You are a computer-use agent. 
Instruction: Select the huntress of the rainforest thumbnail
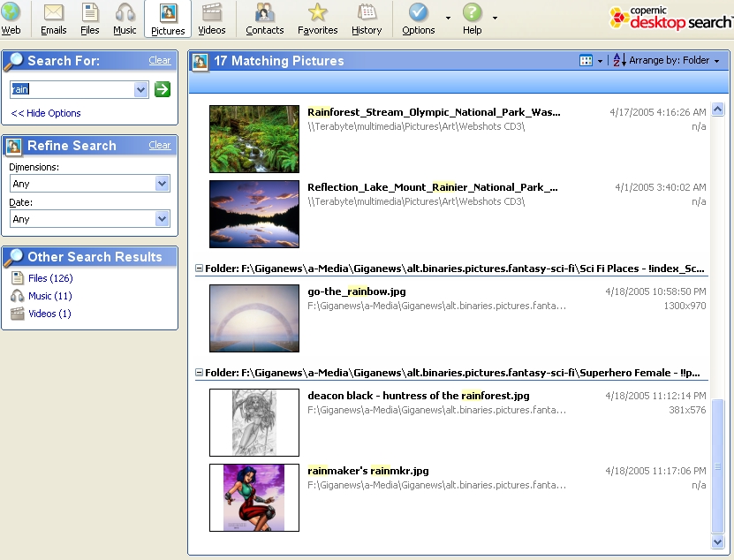(254, 422)
